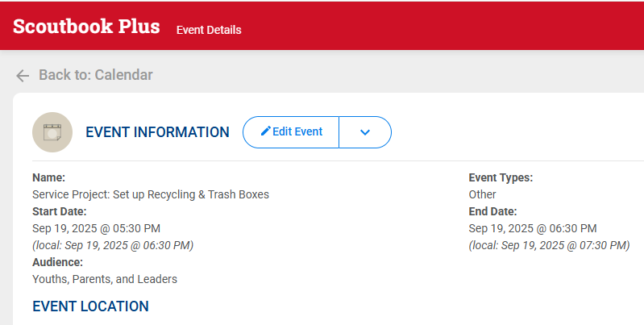
Task: Click the local start time 06:30 PM
Action: (113, 245)
